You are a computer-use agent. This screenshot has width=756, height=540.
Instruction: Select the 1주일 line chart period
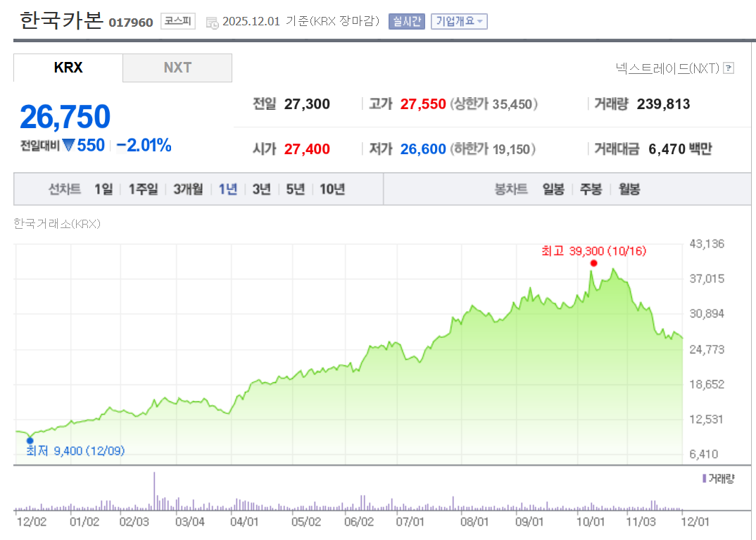(143, 189)
